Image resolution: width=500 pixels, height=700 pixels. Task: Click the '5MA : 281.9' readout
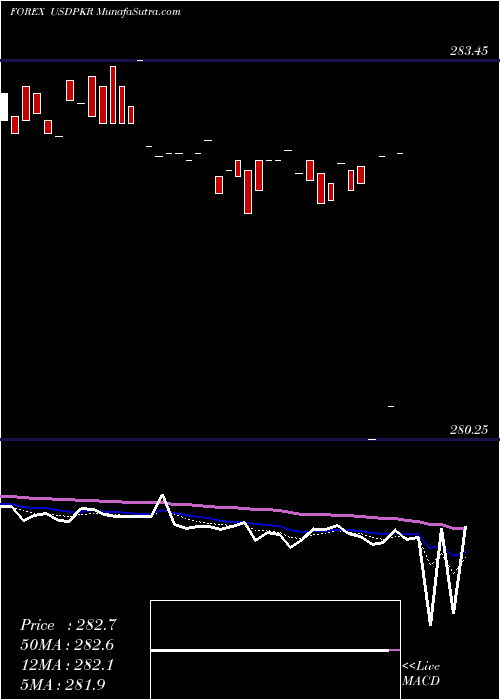tap(63, 684)
